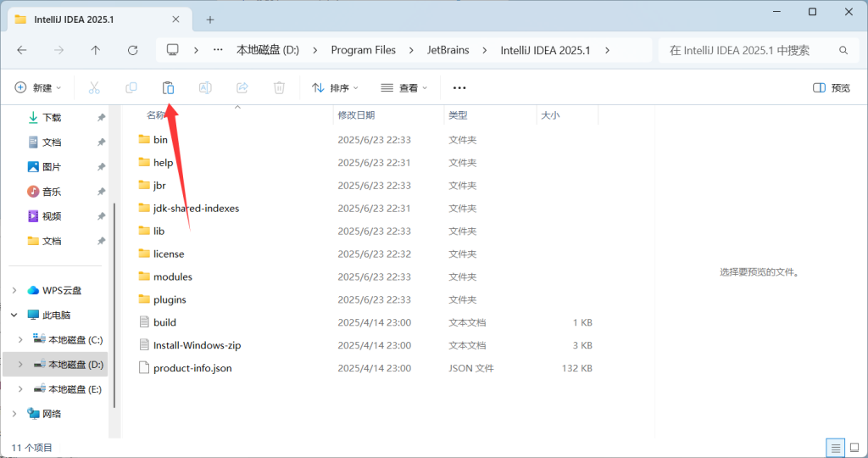This screenshot has width=868, height=458.
Task: Click the 132 KB size value
Action: [576, 368]
